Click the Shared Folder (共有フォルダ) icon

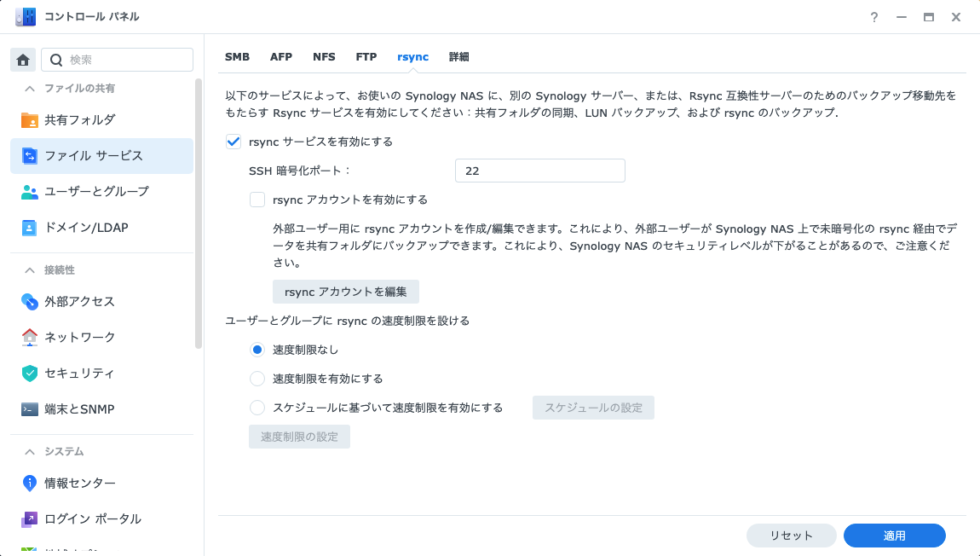29,120
